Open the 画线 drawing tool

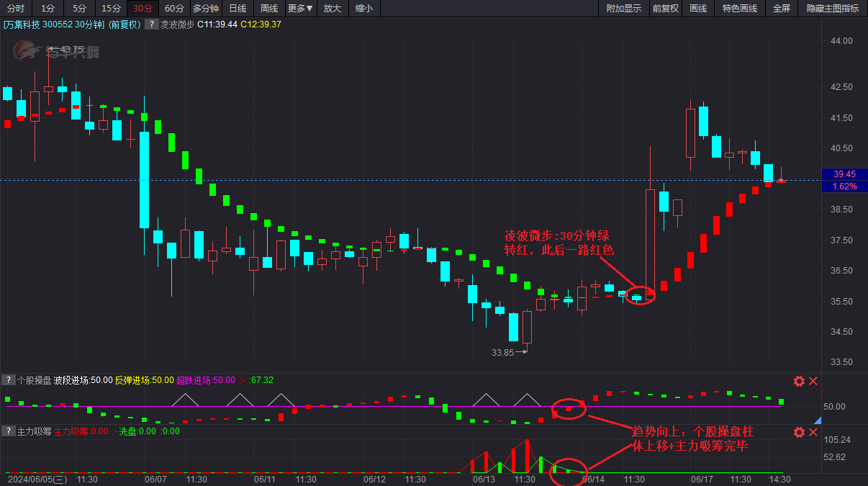pyautogui.click(x=698, y=9)
